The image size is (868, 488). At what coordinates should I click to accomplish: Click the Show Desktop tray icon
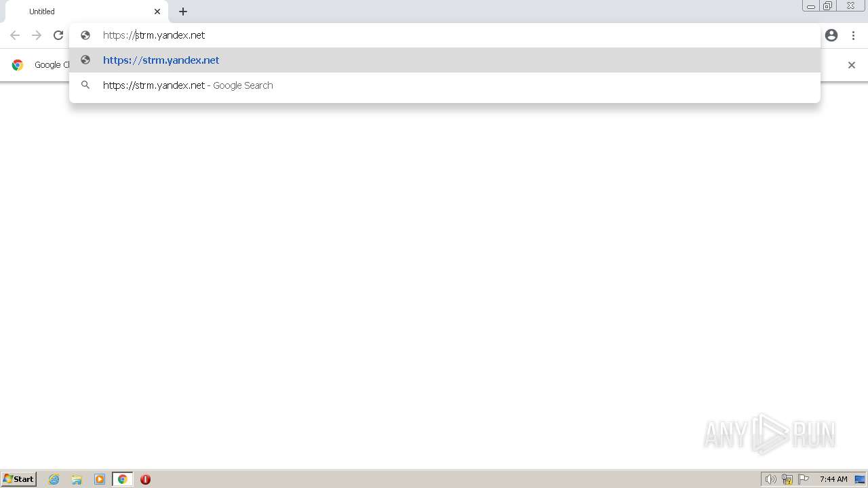click(860, 479)
